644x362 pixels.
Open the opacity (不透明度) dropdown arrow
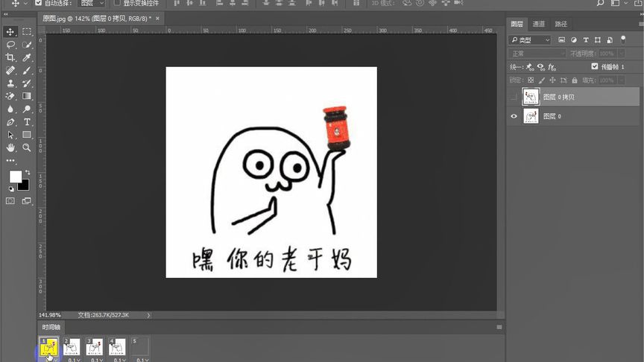pos(622,54)
